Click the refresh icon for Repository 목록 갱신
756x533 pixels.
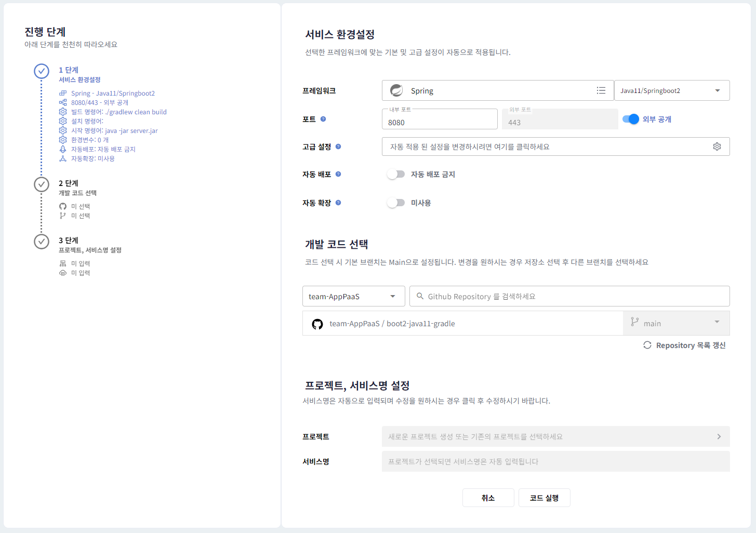pyautogui.click(x=647, y=345)
